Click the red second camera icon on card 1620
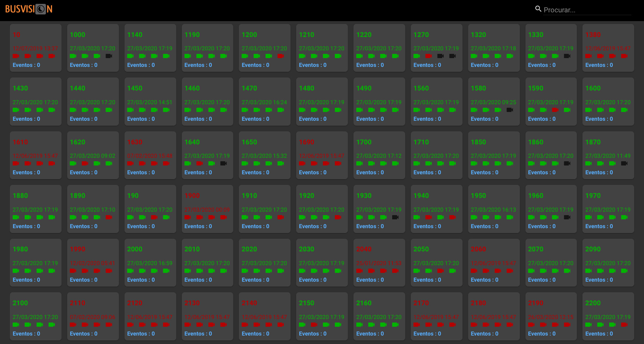 85,163
